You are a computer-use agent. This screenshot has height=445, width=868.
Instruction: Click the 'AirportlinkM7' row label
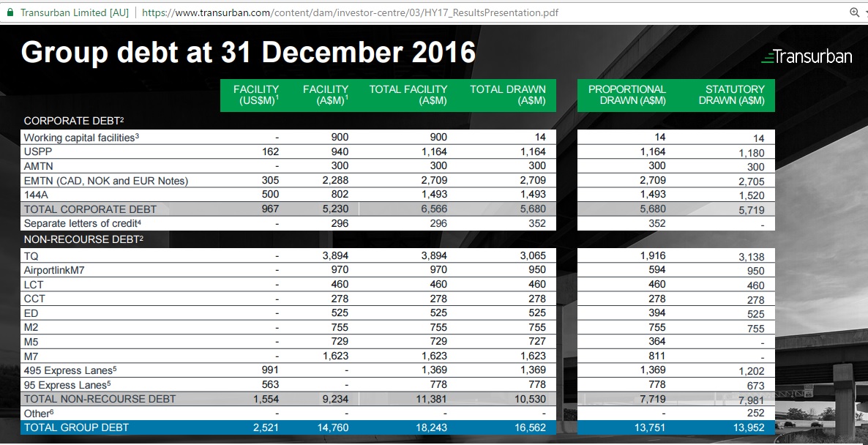pyautogui.click(x=54, y=270)
